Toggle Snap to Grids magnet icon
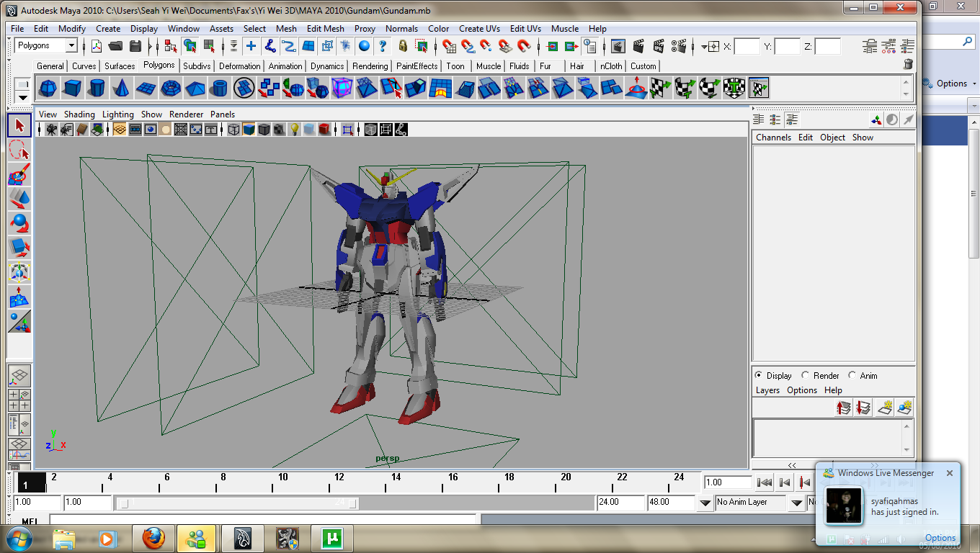This screenshot has width=980, height=553. pos(449,46)
